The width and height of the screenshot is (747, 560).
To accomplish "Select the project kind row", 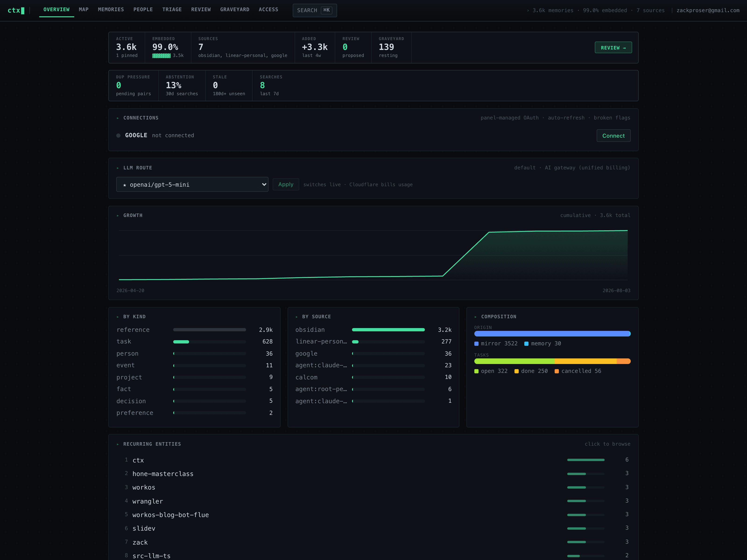I will pos(194,377).
